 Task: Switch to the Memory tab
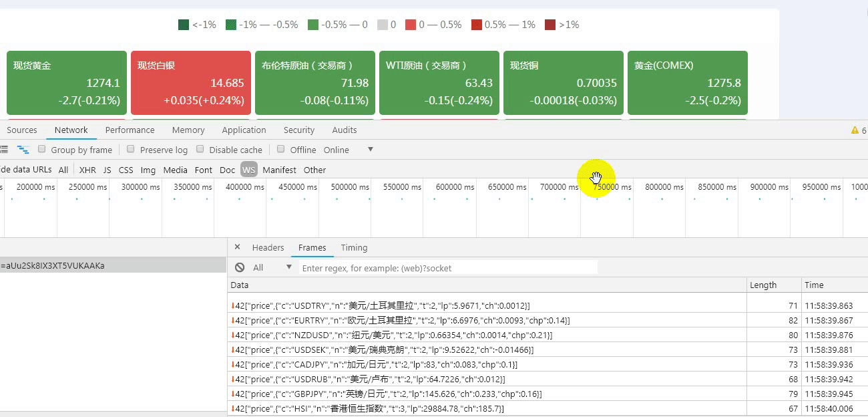[x=188, y=130]
